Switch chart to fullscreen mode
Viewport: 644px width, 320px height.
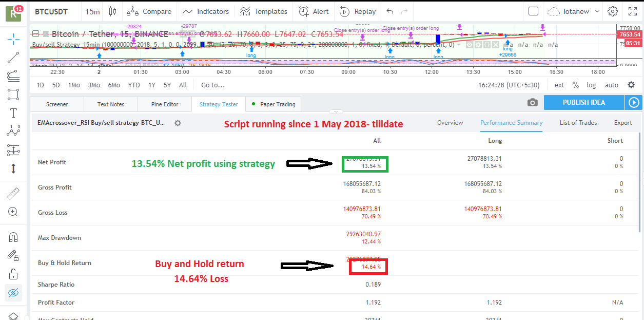tap(633, 11)
